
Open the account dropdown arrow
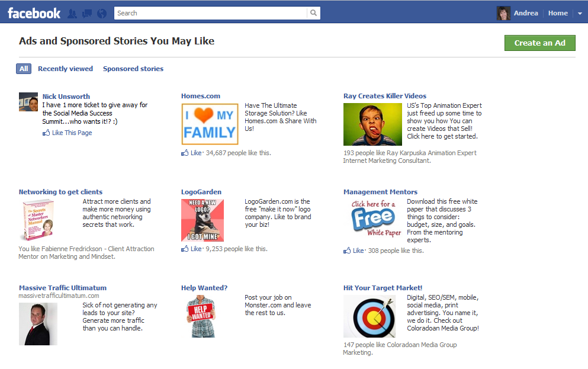(580, 13)
